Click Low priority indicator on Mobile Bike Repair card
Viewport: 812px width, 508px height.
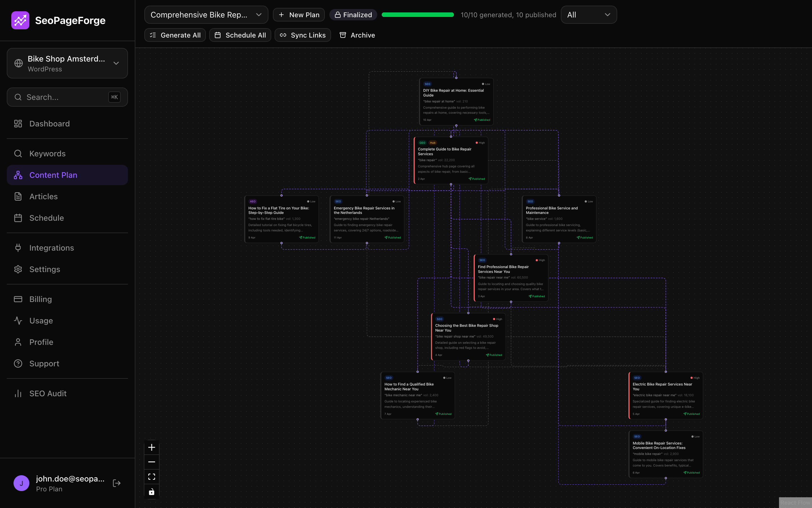click(x=696, y=437)
